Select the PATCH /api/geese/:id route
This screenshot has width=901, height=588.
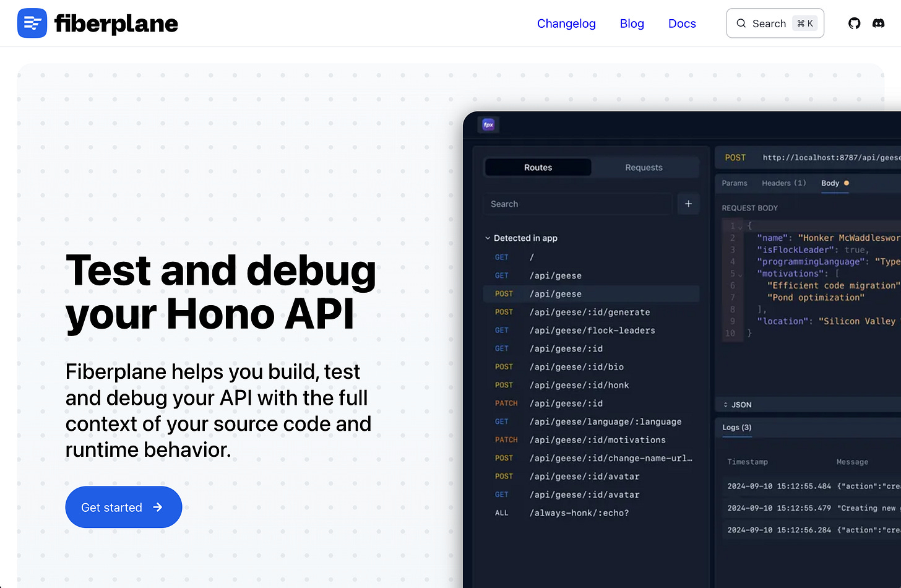click(x=591, y=404)
